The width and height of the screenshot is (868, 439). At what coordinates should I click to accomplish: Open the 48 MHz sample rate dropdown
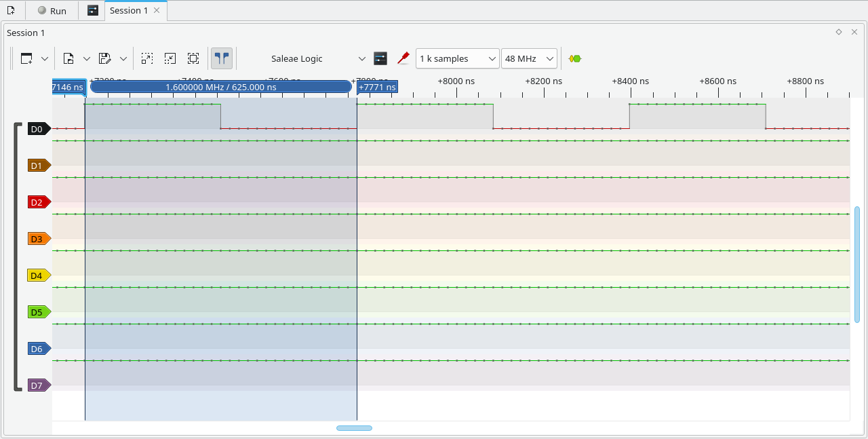[x=529, y=58]
